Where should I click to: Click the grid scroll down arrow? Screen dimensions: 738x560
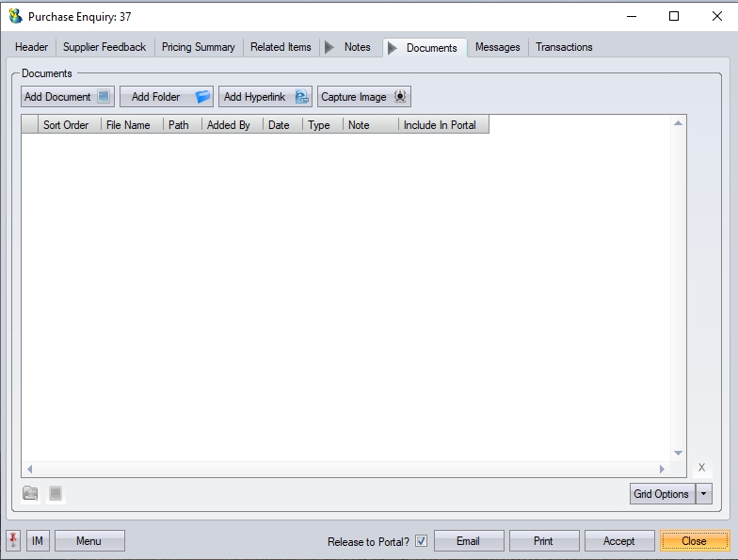tap(678, 453)
